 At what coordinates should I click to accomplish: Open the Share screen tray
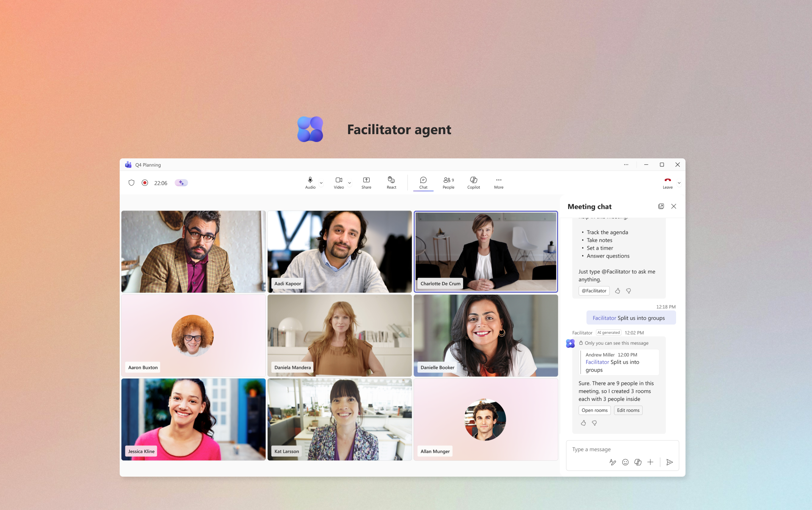(366, 183)
